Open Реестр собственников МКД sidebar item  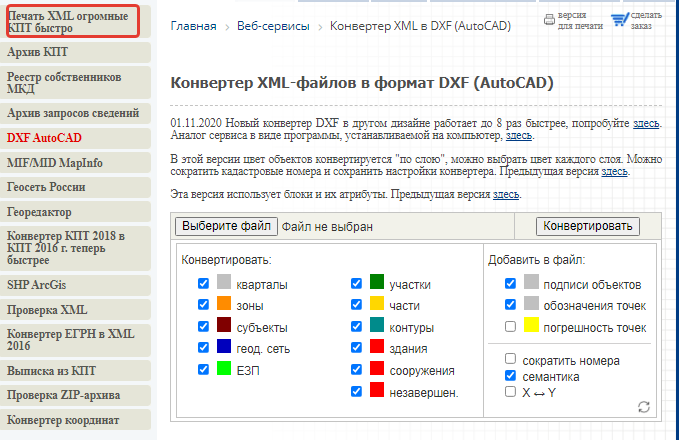(x=75, y=83)
